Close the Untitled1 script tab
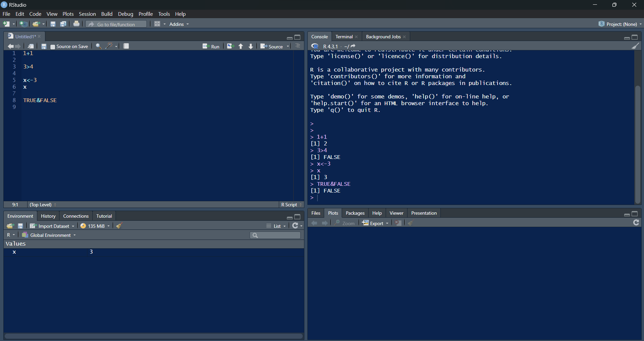This screenshot has width=644, height=341. [x=39, y=36]
